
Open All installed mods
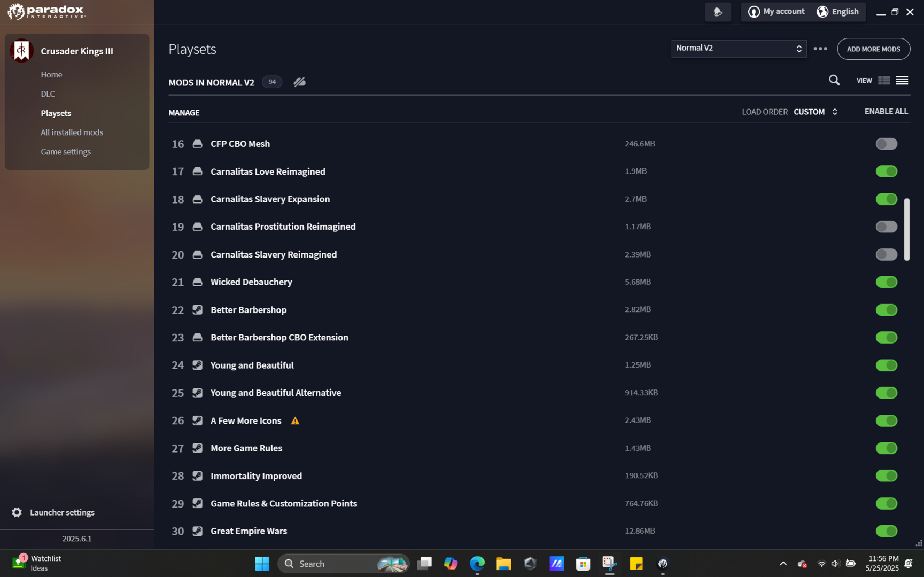(72, 132)
